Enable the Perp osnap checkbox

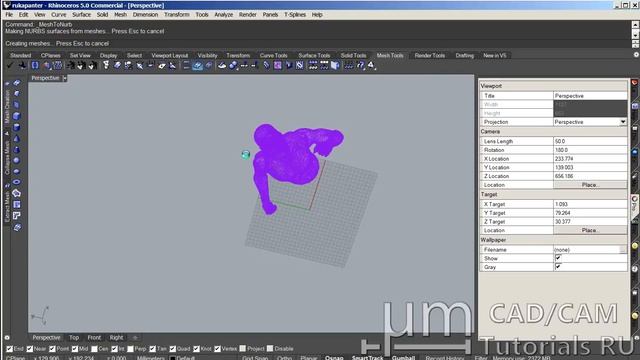coord(130,349)
